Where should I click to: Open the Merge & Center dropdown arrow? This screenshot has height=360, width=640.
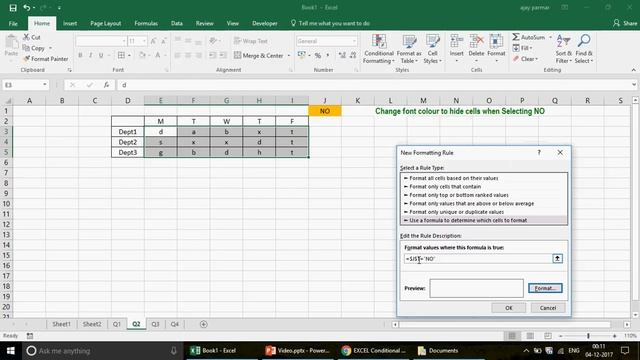pos(289,56)
